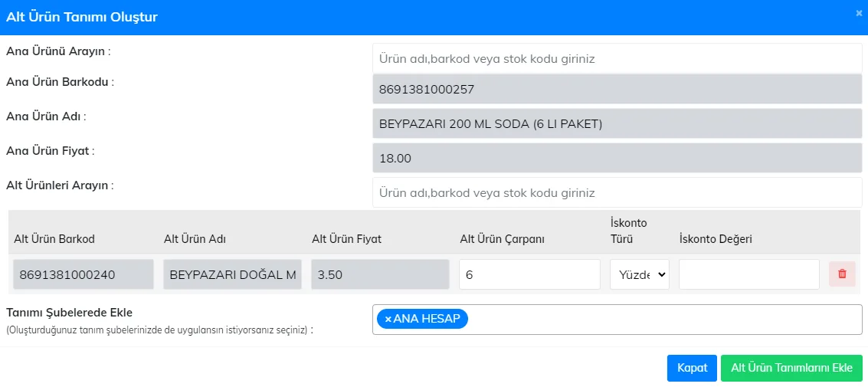Click the Alt Ürün Adı column header
The height and width of the screenshot is (387, 868).
point(195,239)
